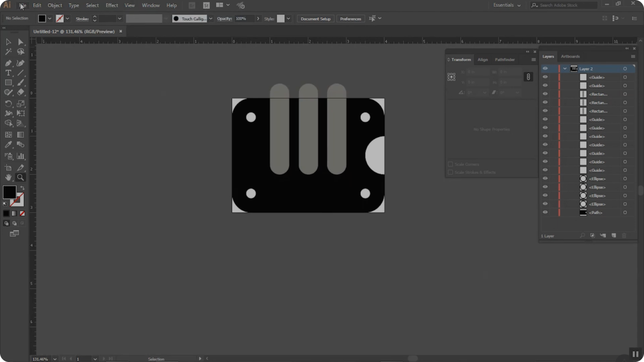Select the Rotate tool
The width and height of the screenshot is (644, 362).
tap(9, 103)
